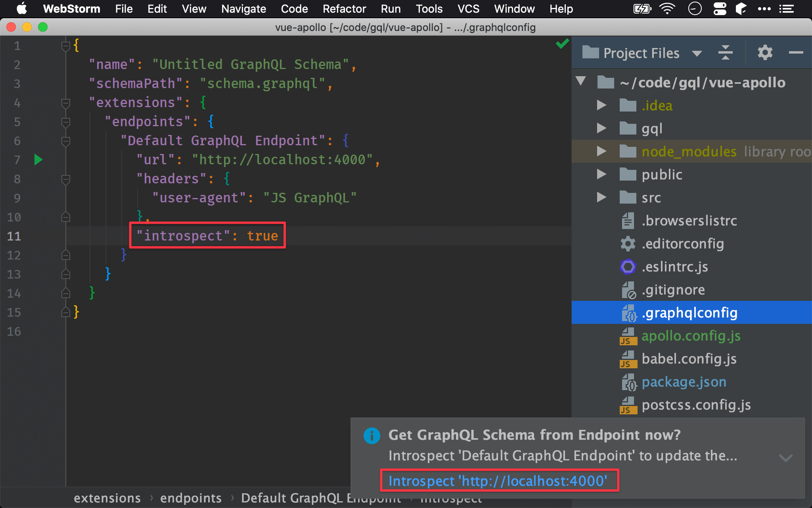812x508 pixels.
Task: Open Wi-Fi status in menu bar
Action: [x=667, y=9]
